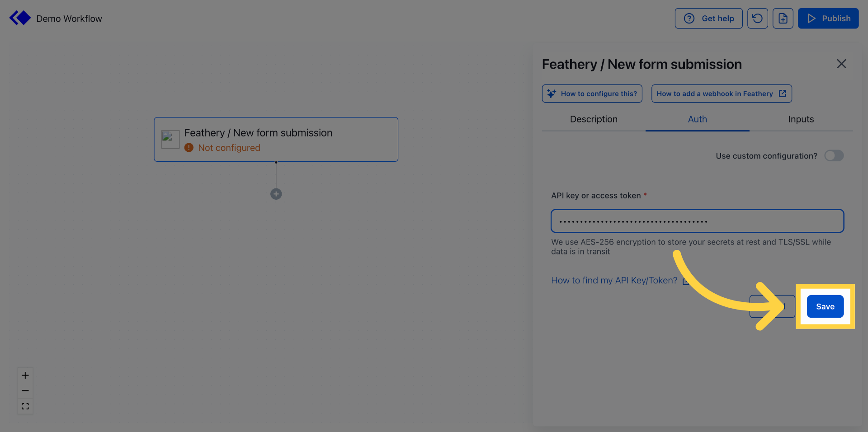Click the version history circular arrow icon
Viewport: 868px width, 432px height.
(757, 19)
